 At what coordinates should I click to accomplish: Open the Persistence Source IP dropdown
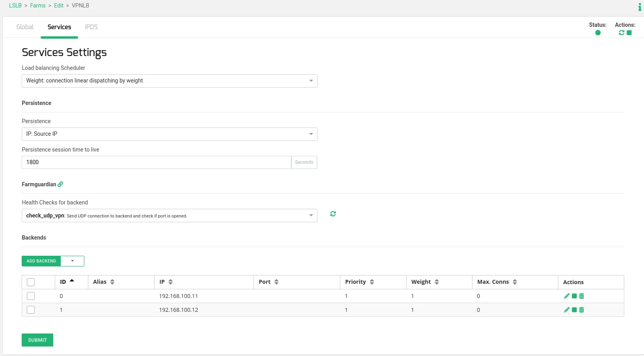pyautogui.click(x=169, y=134)
